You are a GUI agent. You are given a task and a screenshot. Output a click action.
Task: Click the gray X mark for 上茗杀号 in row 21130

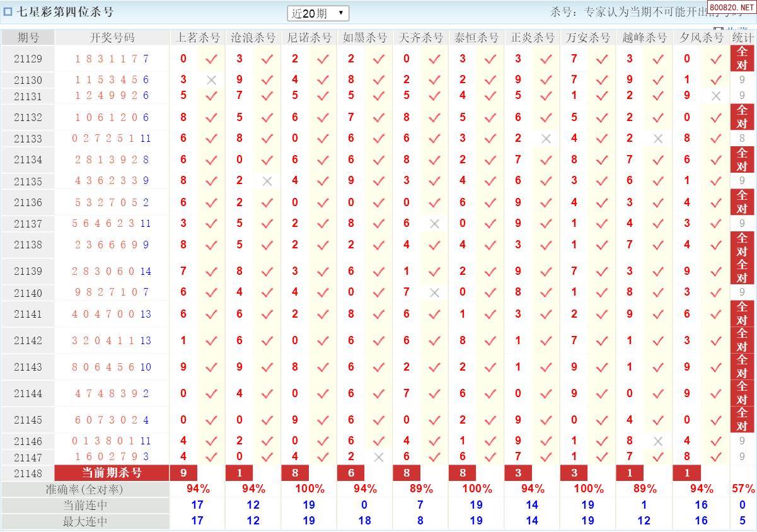pyautogui.click(x=211, y=80)
